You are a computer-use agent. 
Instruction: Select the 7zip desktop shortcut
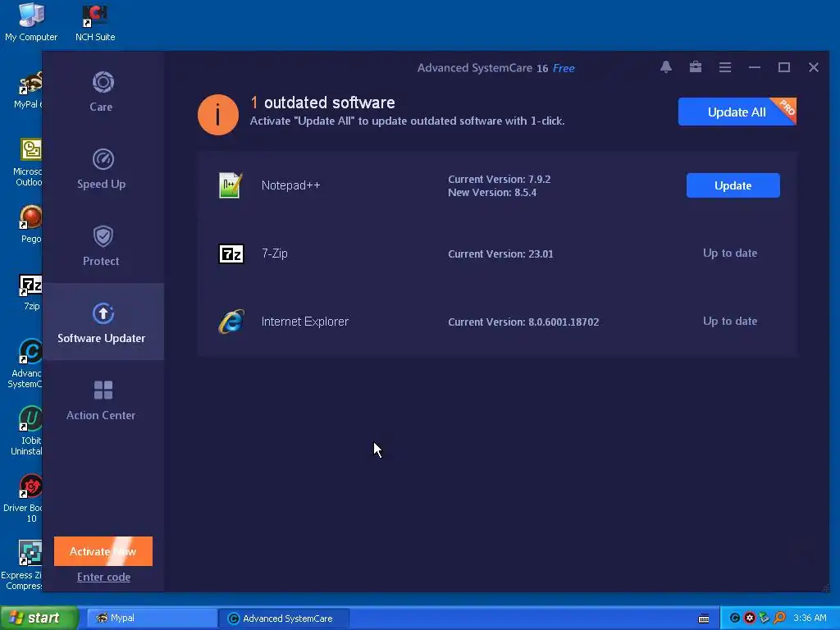click(30, 292)
